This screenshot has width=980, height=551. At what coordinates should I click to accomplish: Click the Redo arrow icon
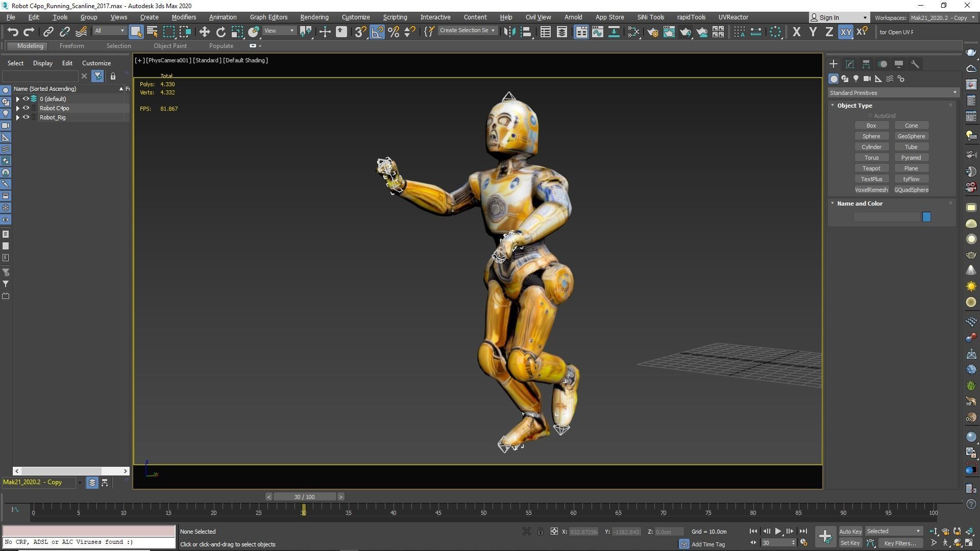pos(29,32)
